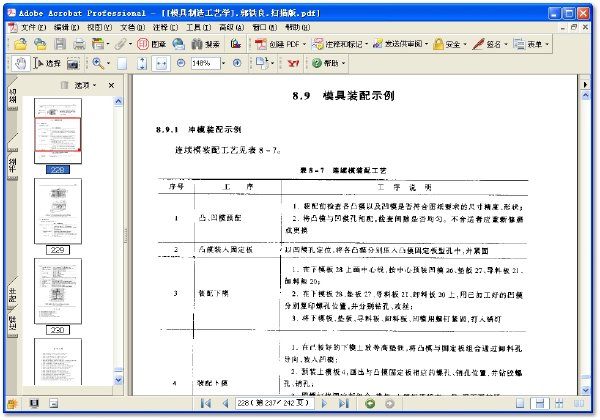Open the 编辑(E) menu
600x420 pixels.
point(66,27)
